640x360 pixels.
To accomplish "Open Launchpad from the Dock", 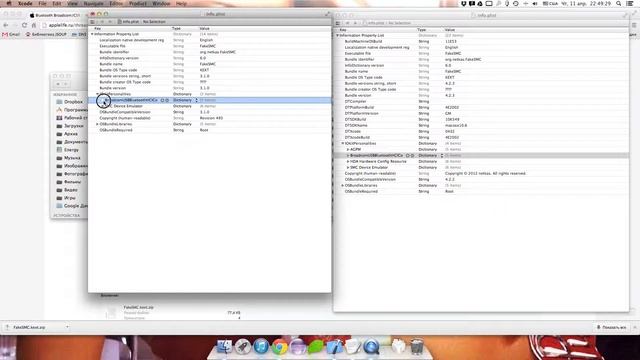I will pyautogui.click(x=242, y=347).
